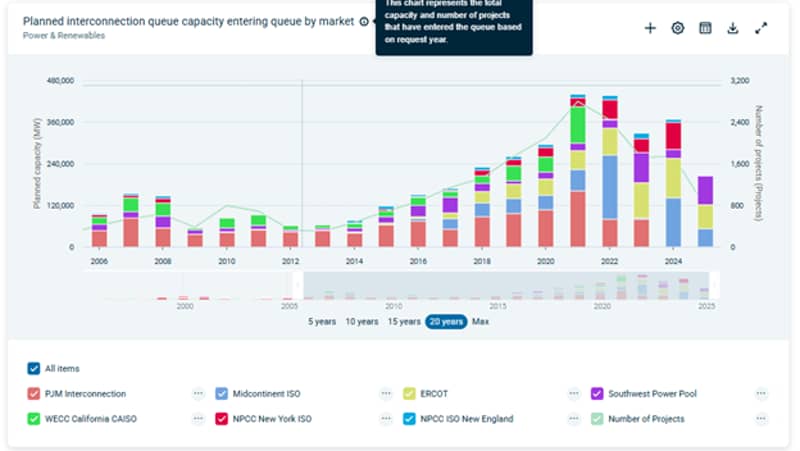Click the 3,200 right axis label

(740, 81)
